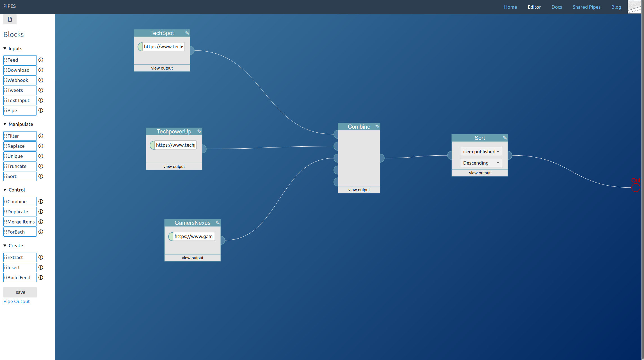644x360 pixels.
Task: Click the Sort block output connector
Action: (x=510, y=155)
